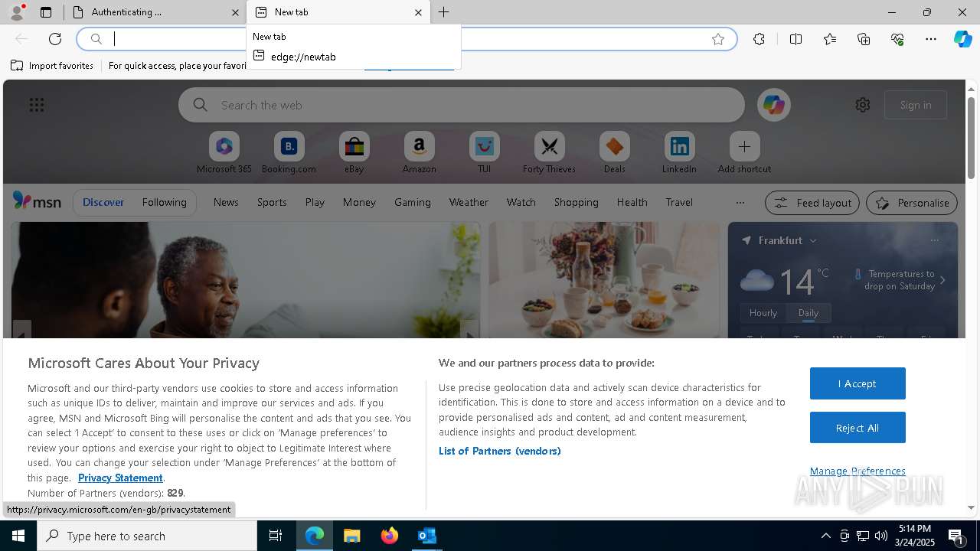This screenshot has height=551, width=980.
Task: Close the New tab tab
Action: point(418,12)
